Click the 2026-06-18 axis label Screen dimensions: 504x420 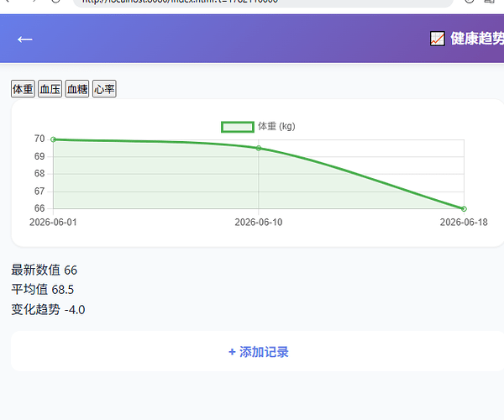coord(464,223)
